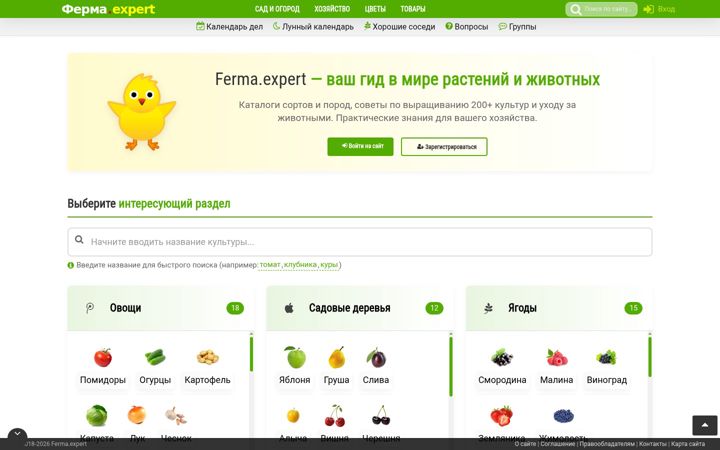This screenshot has height=450, width=720.
Task: Open the Вход login link
Action: (666, 9)
